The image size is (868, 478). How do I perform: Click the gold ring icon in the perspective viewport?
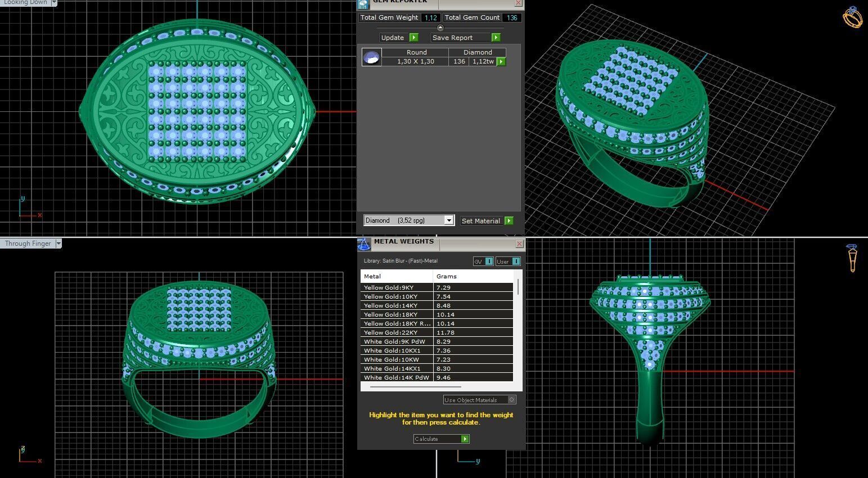(x=852, y=17)
